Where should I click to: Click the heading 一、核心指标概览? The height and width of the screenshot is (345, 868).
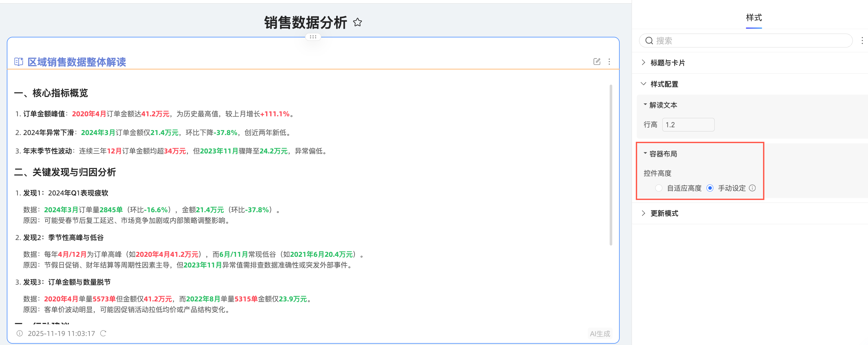tap(51, 93)
